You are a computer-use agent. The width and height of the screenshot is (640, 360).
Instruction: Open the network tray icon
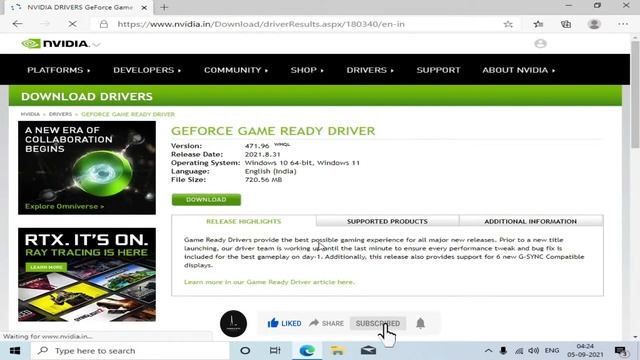click(519, 351)
